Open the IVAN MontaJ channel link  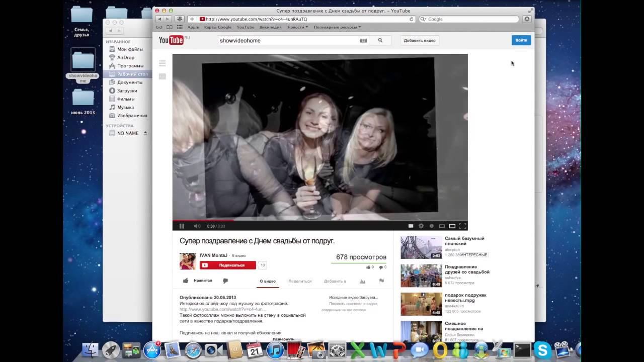click(213, 255)
